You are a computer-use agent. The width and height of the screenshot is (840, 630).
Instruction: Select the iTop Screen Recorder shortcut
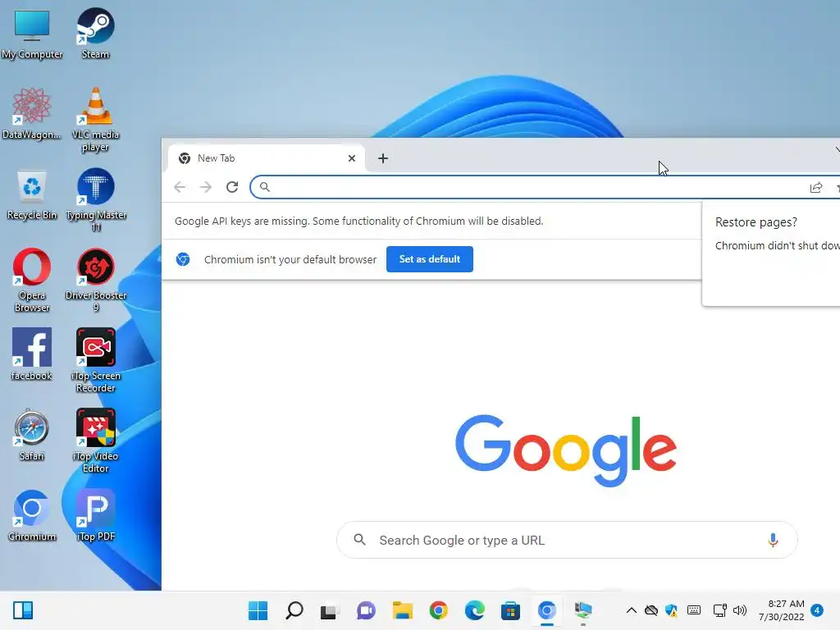click(x=96, y=361)
